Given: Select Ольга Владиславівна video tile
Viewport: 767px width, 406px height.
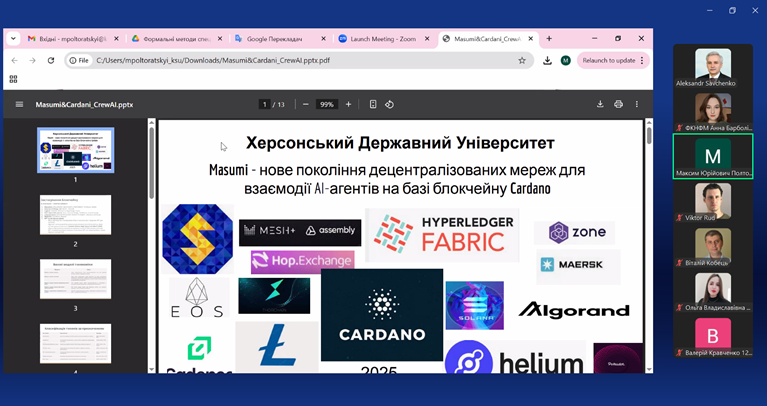Looking at the screenshot, I should coord(713,291).
